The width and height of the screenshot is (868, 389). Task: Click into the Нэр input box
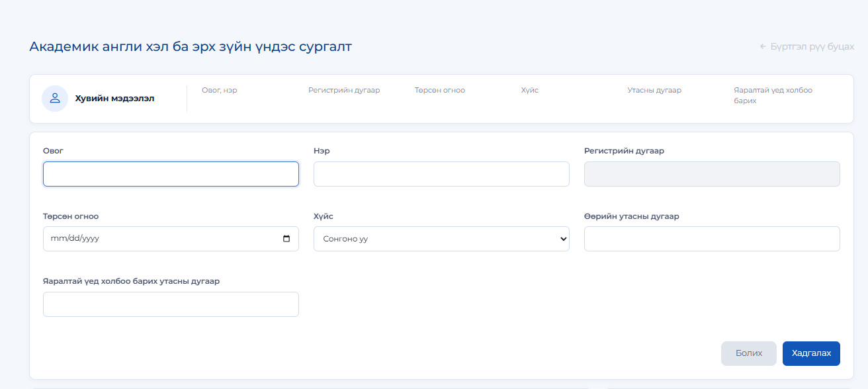coord(441,174)
